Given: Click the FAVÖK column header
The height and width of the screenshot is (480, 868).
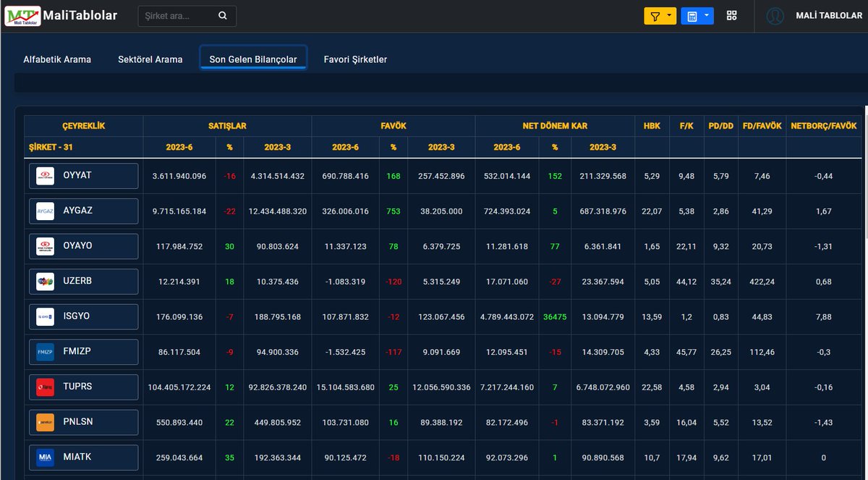Looking at the screenshot, I should [x=393, y=126].
